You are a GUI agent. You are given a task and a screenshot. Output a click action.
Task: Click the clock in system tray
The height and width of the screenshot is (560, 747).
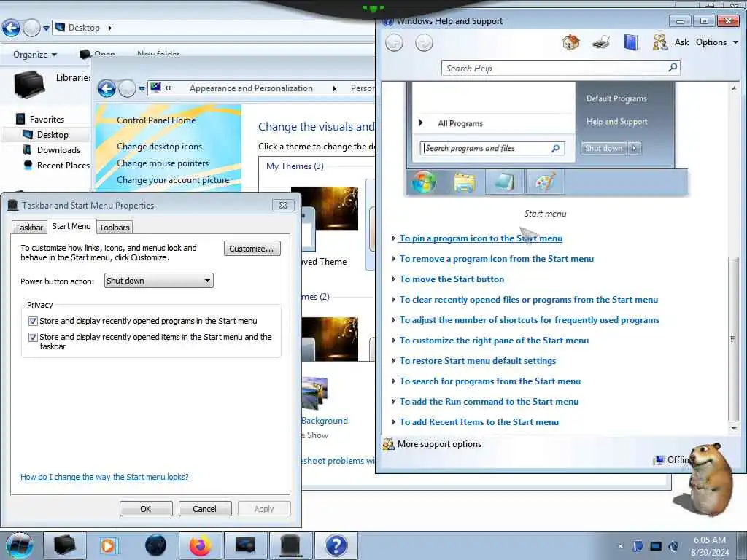(x=710, y=546)
